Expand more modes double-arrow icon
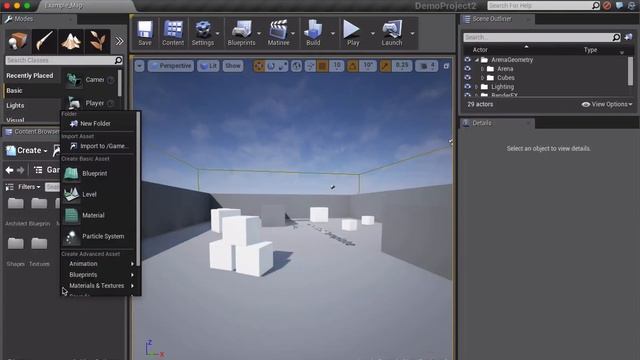640x360 pixels. (119, 41)
